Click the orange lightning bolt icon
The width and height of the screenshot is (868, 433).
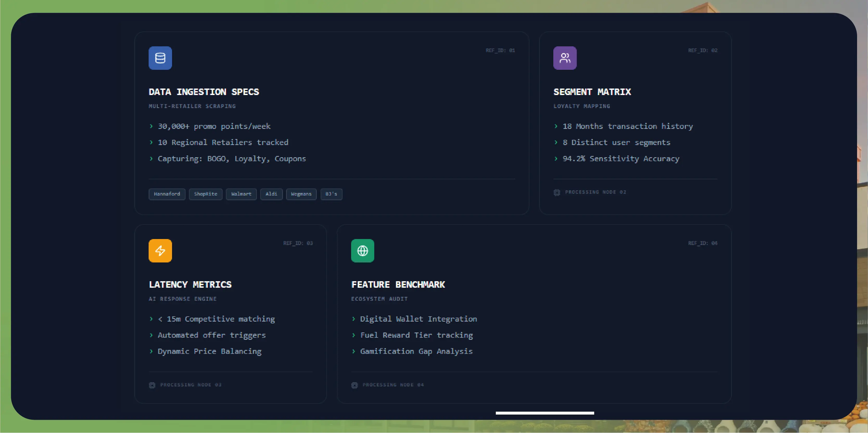pos(160,251)
